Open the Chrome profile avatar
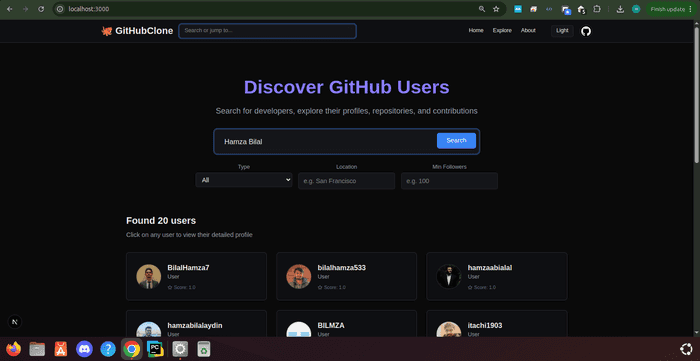 click(636, 9)
